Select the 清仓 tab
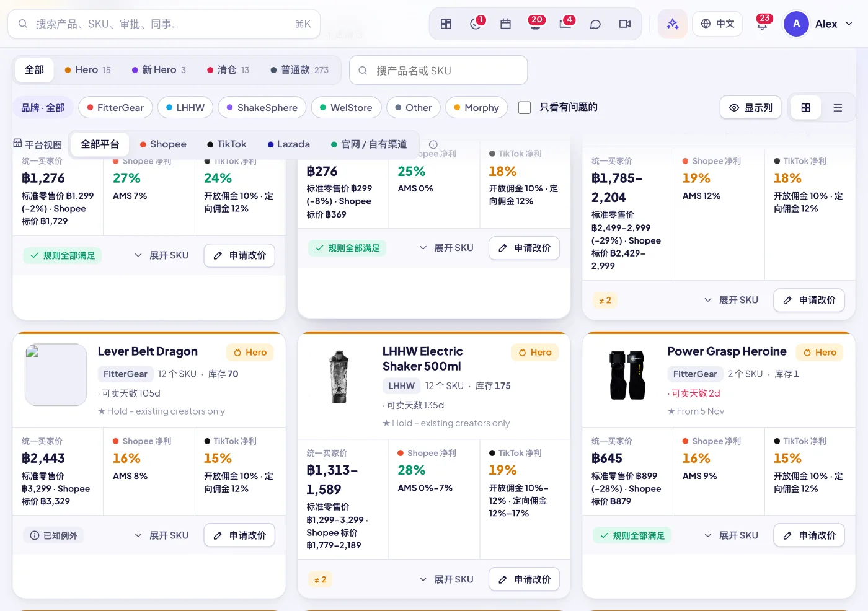Screen dimensions: 868x611 pos(228,70)
